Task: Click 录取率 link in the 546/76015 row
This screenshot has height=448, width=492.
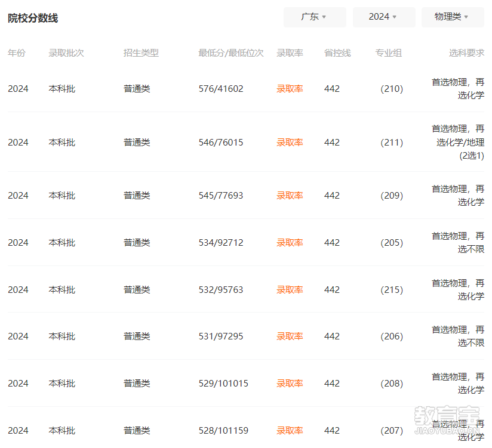Action: 290,143
